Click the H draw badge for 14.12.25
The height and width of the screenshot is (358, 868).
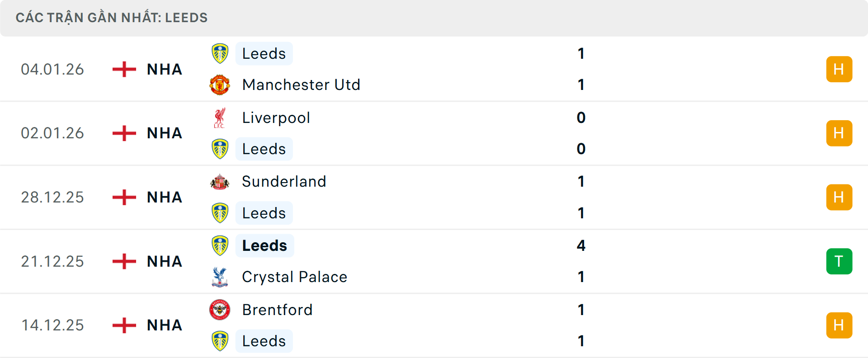839,325
